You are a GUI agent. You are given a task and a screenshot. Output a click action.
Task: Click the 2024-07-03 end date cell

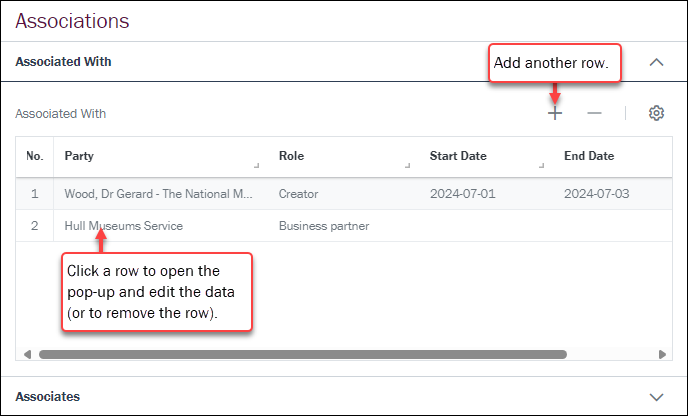coord(596,194)
